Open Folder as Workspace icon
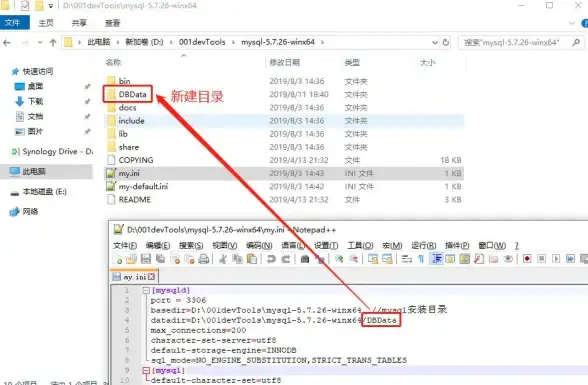588x385 pixels. pyautogui.click(x=494, y=259)
